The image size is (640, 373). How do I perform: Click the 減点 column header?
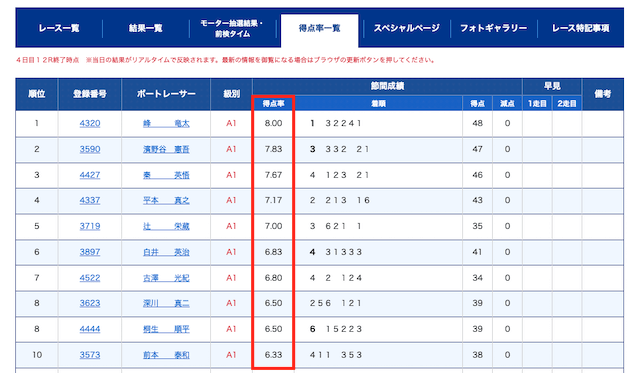[507, 104]
